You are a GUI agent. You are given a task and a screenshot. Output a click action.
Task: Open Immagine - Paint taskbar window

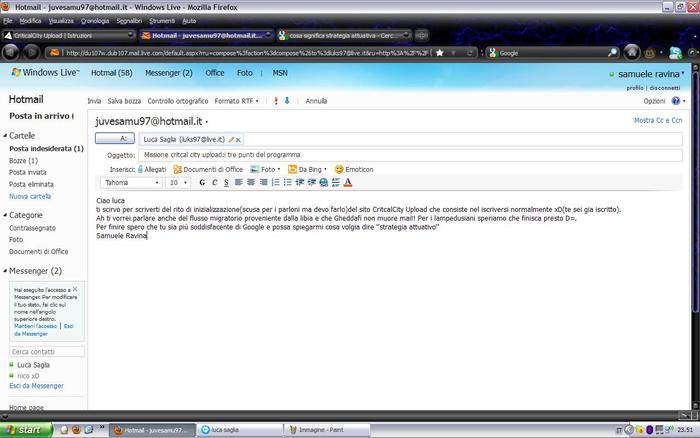[x=327, y=430]
